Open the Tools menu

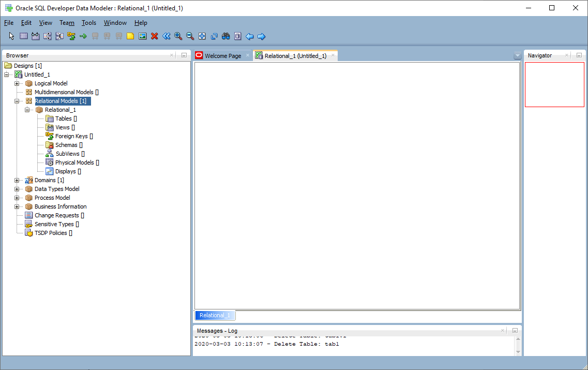tap(89, 23)
